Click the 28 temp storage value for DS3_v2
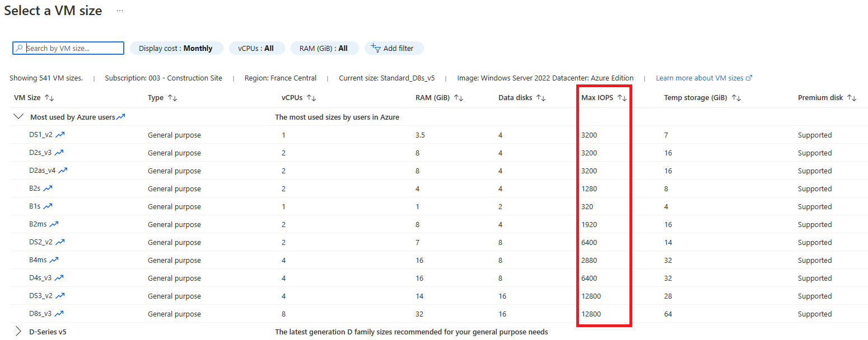This screenshot has width=868, height=340. pyautogui.click(x=668, y=296)
